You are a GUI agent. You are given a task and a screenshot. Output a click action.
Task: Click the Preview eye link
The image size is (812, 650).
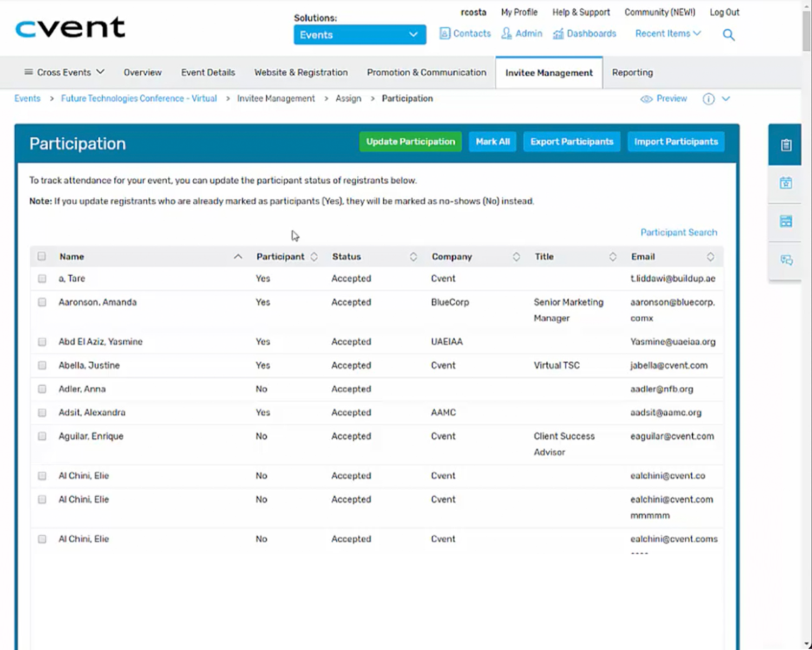tap(664, 99)
